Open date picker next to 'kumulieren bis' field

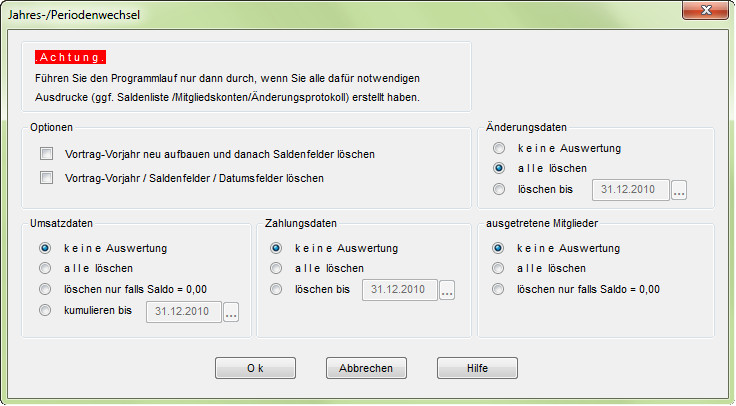[x=232, y=312]
